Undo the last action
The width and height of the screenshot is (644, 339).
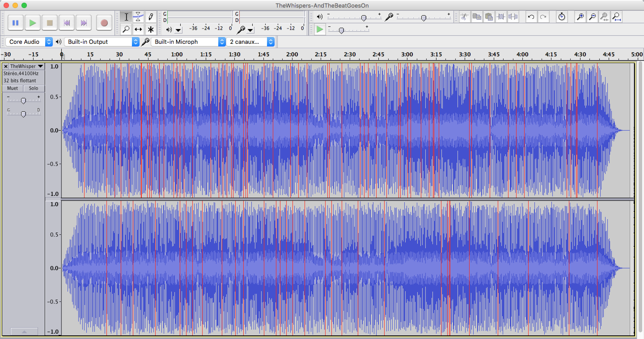[531, 17]
